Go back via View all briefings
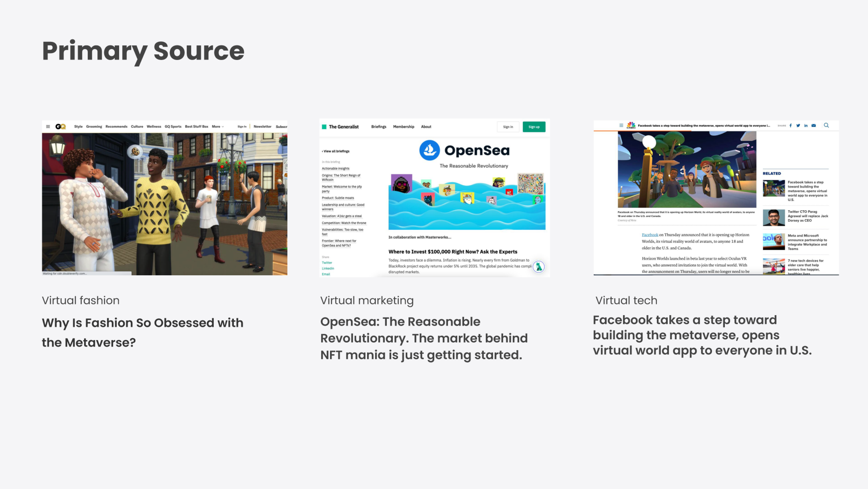The height and width of the screenshot is (489, 868). click(x=336, y=151)
